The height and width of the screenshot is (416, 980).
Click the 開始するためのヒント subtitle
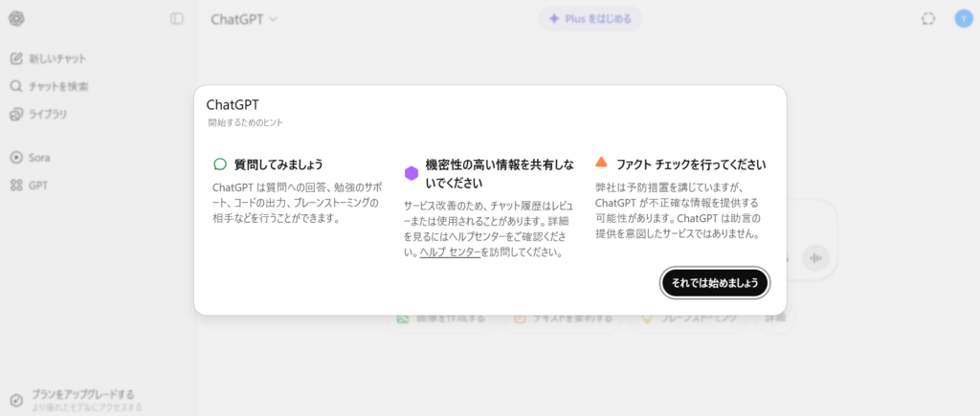click(245, 123)
